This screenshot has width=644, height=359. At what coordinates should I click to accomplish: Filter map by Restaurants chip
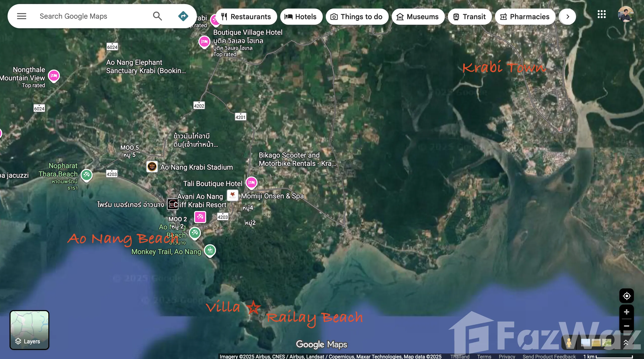tap(246, 17)
